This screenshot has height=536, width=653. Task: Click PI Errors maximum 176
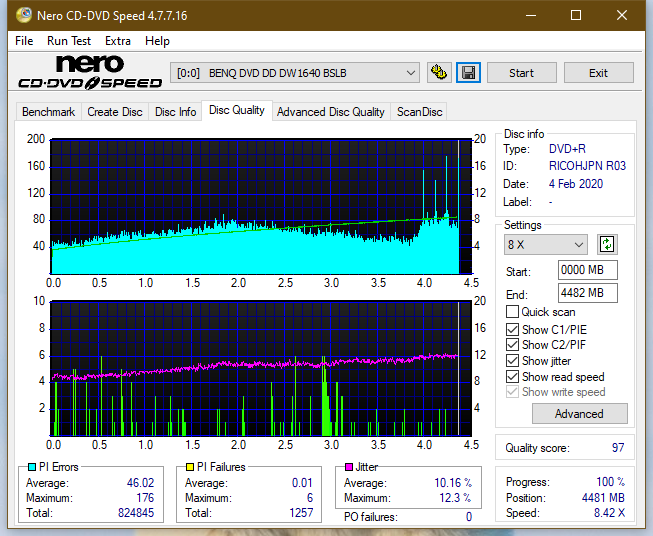pyautogui.click(x=145, y=498)
